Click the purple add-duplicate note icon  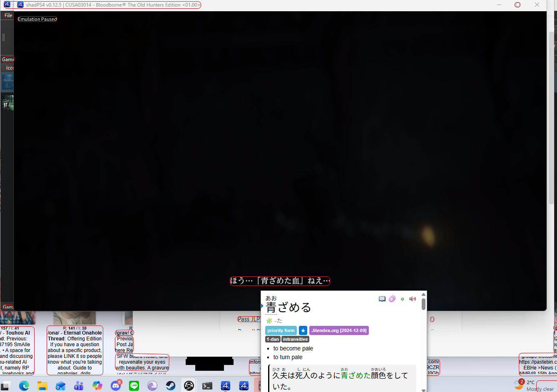click(x=392, y=299)
